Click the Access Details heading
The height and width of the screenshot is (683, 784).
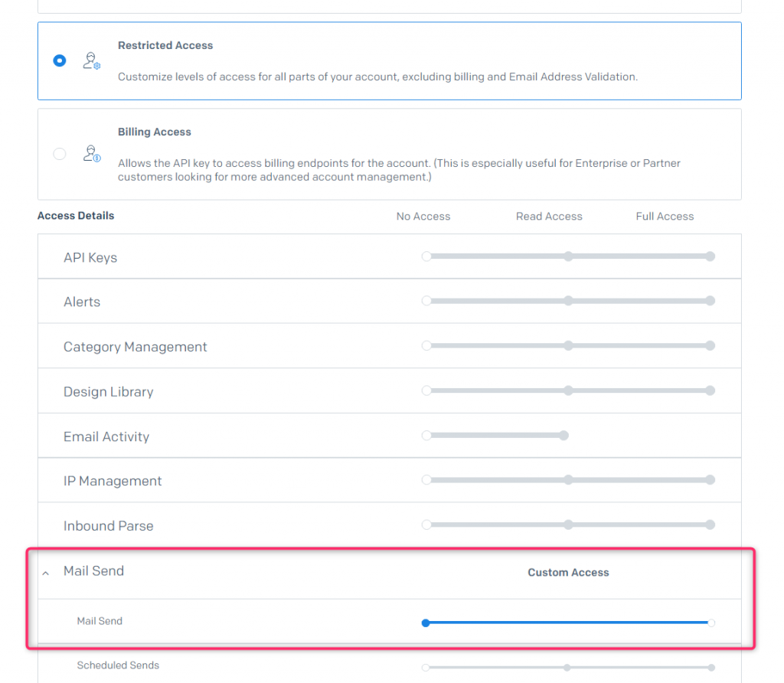click(76, 215)
